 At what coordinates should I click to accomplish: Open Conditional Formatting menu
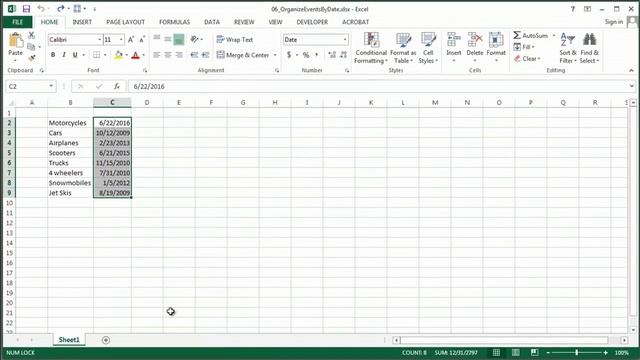tap(371, 48)
